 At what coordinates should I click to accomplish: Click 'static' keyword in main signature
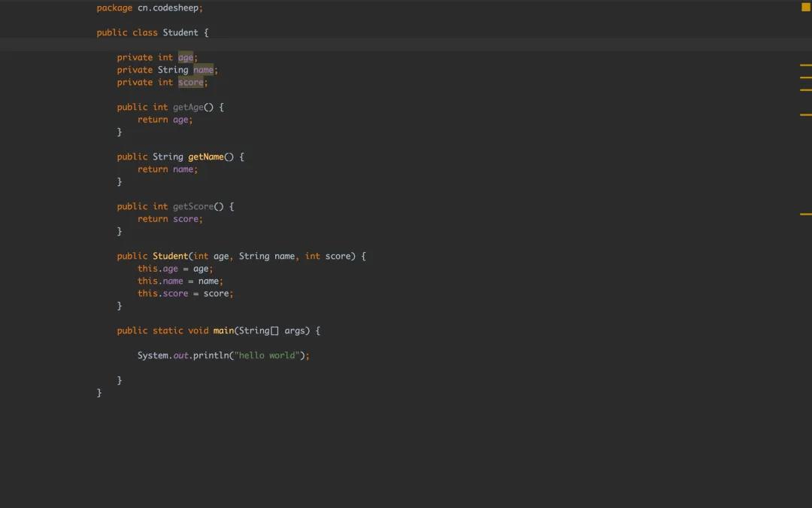click(168, 330)
